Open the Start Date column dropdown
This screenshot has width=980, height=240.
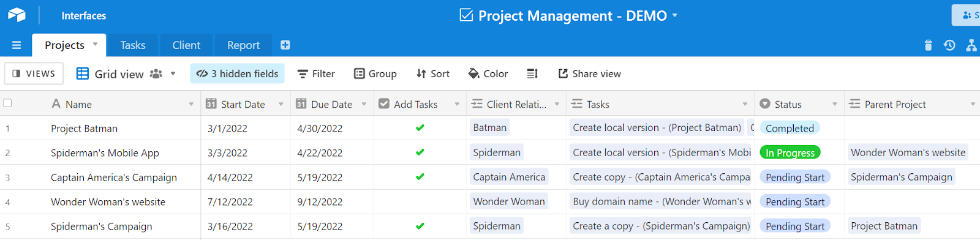coord(281,104)
